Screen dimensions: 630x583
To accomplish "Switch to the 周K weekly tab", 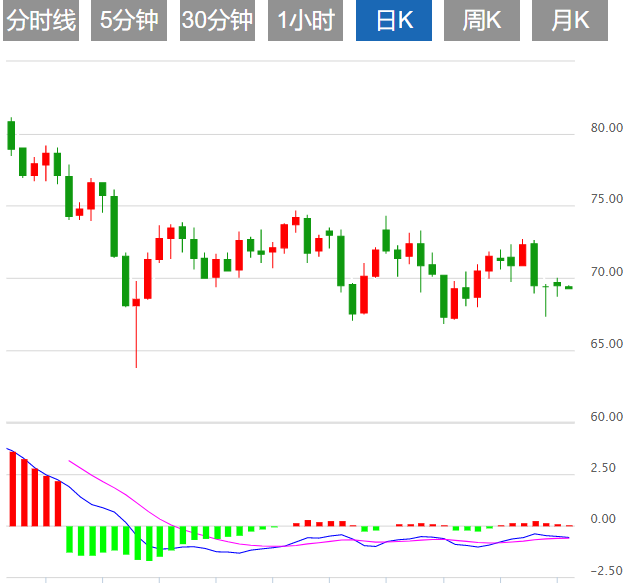I will (x=481, y=20).
